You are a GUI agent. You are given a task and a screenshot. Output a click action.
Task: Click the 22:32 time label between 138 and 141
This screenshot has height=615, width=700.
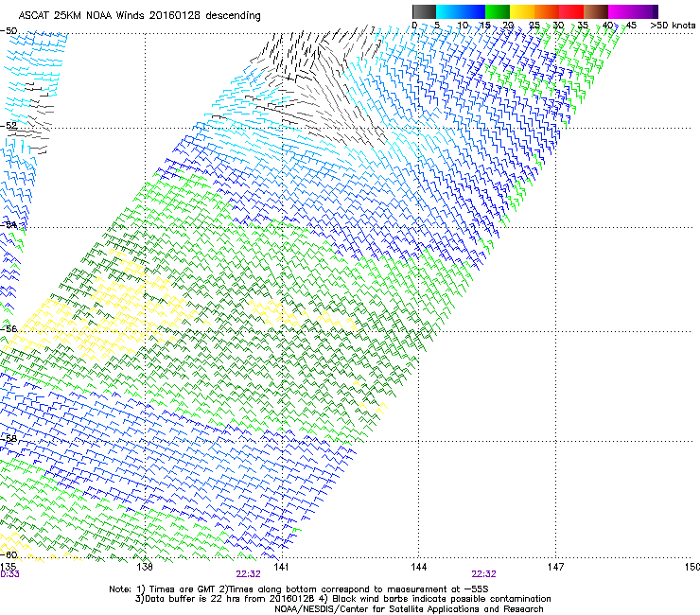(248, 574)
